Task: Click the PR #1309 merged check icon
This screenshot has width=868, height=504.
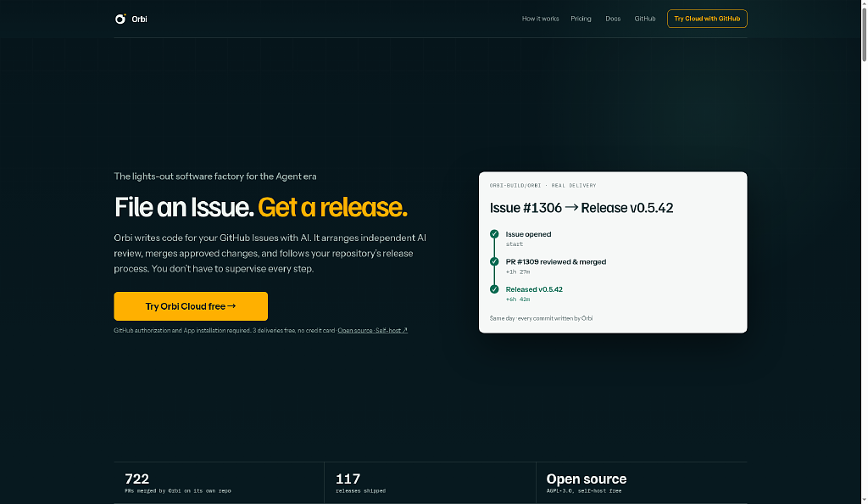Action: pos(494,261)
